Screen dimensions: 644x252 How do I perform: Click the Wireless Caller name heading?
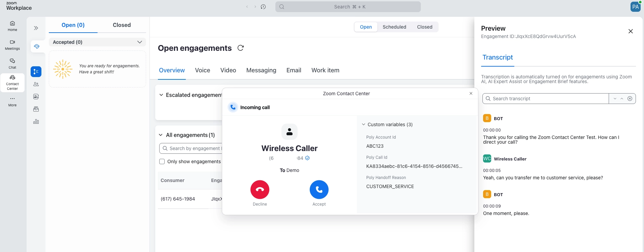[290, 148]
